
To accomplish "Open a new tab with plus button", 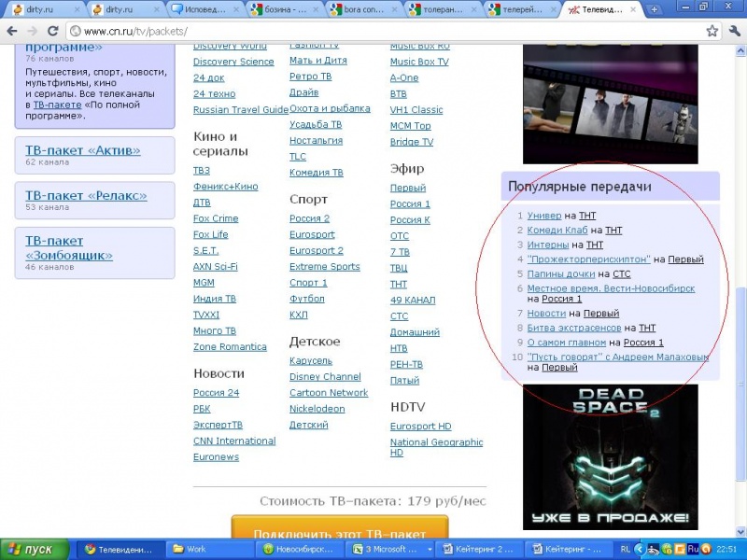I will [x=655, y=9].
